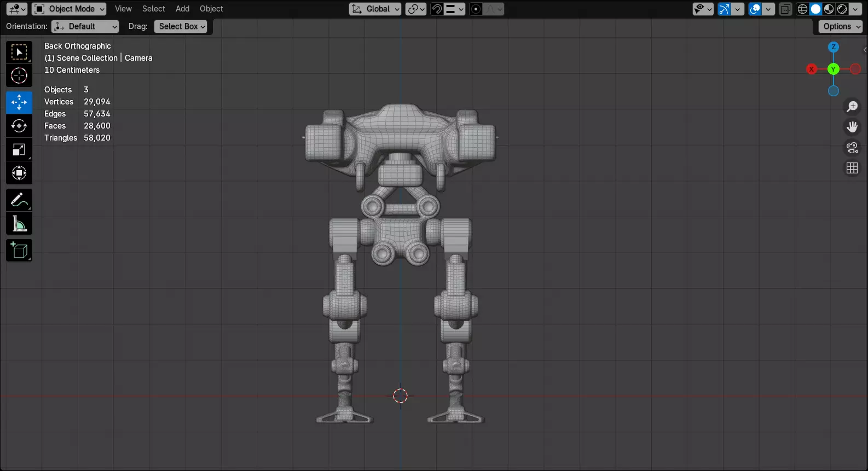The width and height of the screenshot is (868, 471).
Task: Select the Annotate pencil tool
Action: pos(19,200)
